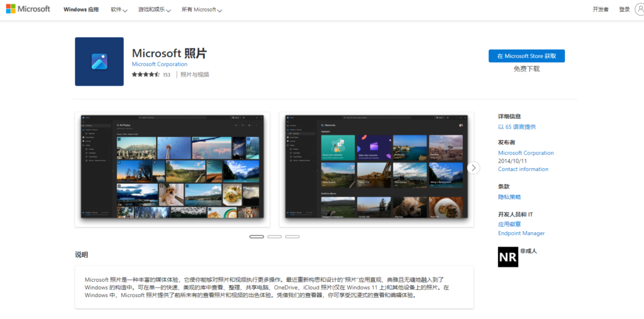Click the Microsoft 照片 title heading
The image size is (644, 319).
tap(169, 53)
